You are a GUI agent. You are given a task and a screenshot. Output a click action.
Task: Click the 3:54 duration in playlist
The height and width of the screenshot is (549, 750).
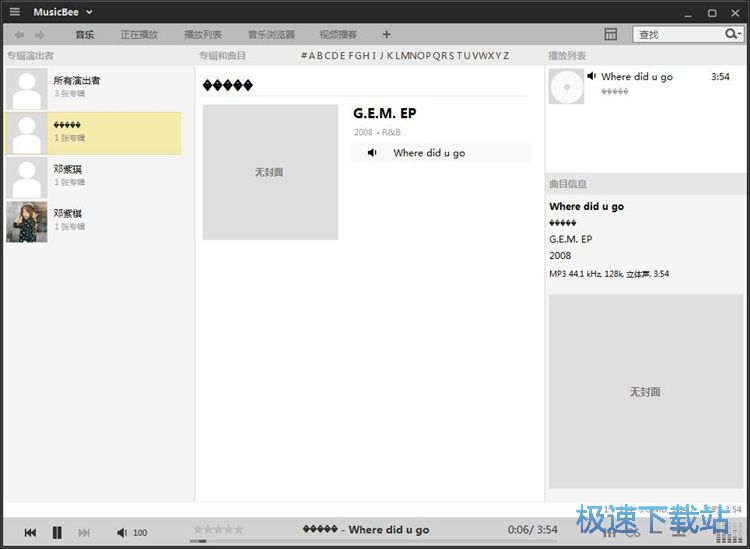coord(720,77)
